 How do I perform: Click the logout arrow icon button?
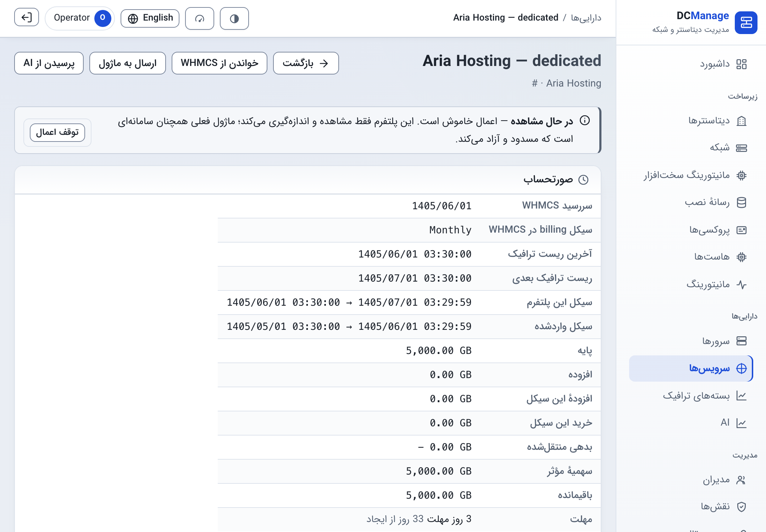click(x=27, y=17)
